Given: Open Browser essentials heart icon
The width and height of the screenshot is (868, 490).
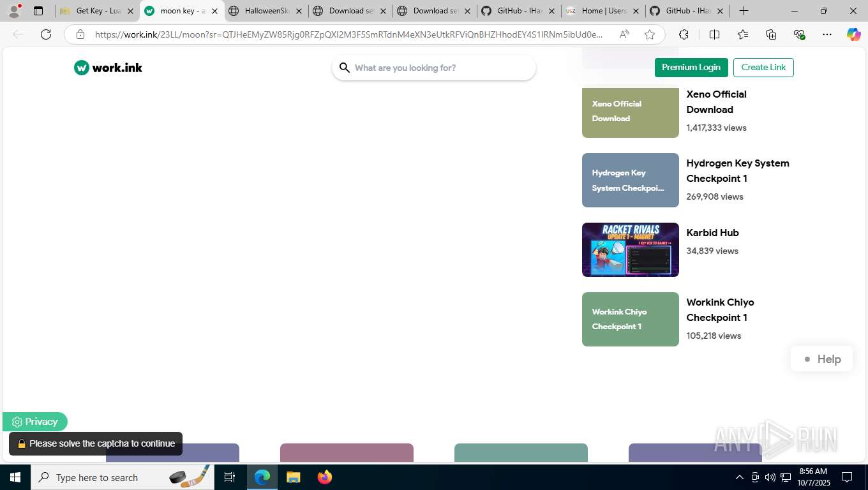Looking at the screenshot, I should 799,34.
